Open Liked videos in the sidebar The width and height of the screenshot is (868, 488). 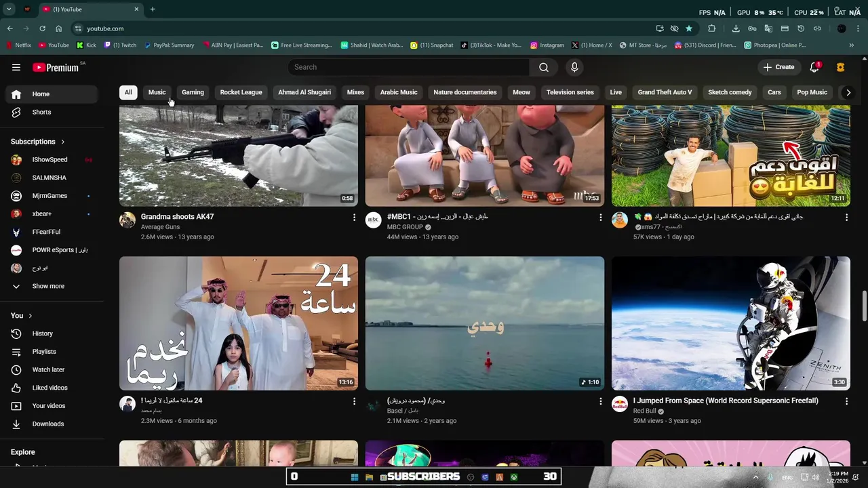pos(52,388)
